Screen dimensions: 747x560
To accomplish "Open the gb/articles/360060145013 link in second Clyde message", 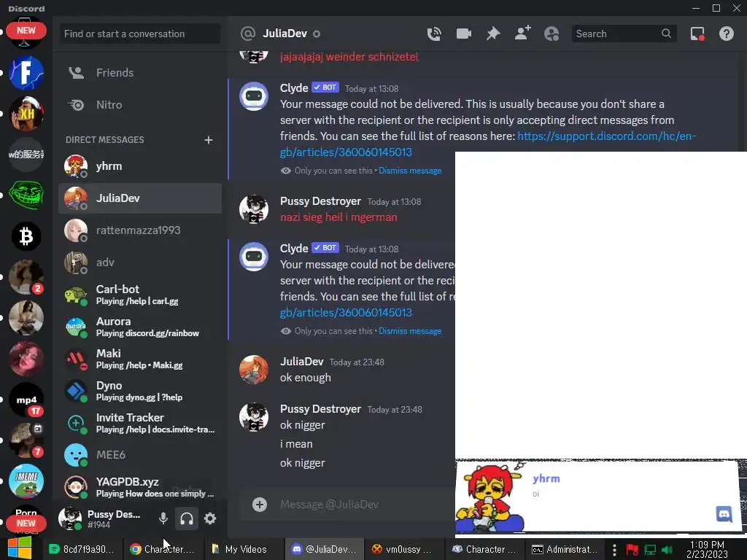I will coord(346,313).
